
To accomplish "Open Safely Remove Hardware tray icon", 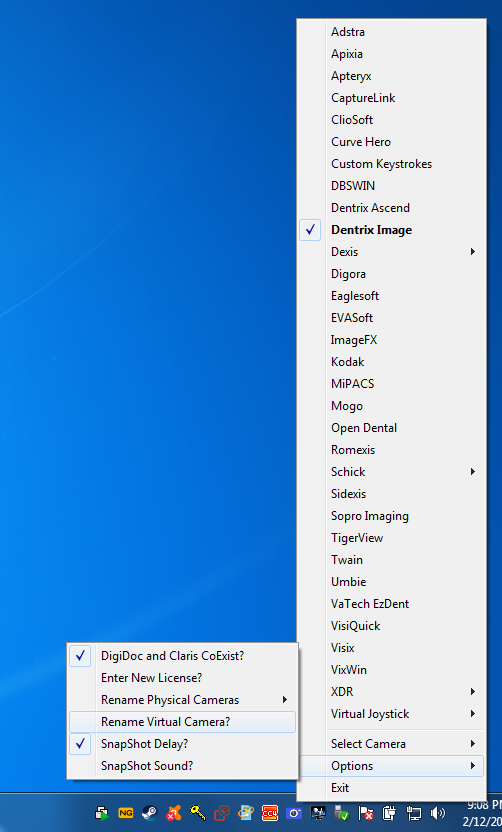I will click(x=342, y=813).
